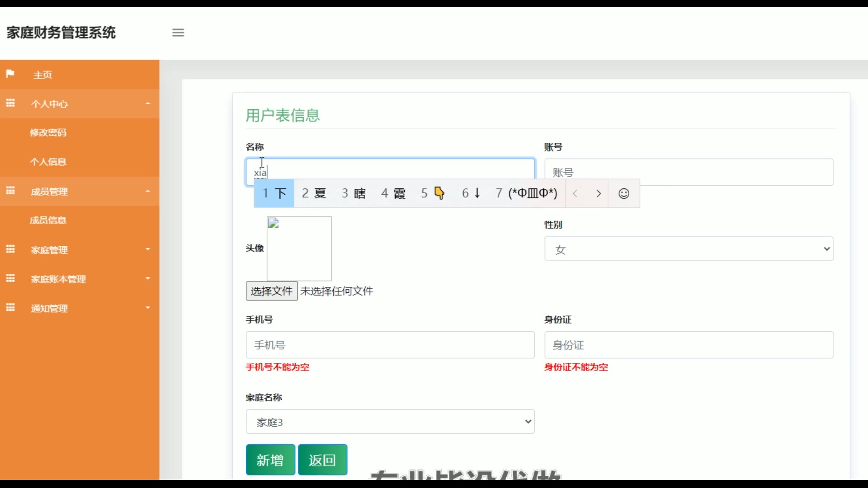Screen dimensions: 868x488
Task: Click the grid icon beside 家庭账本管理
Action: 10,278
